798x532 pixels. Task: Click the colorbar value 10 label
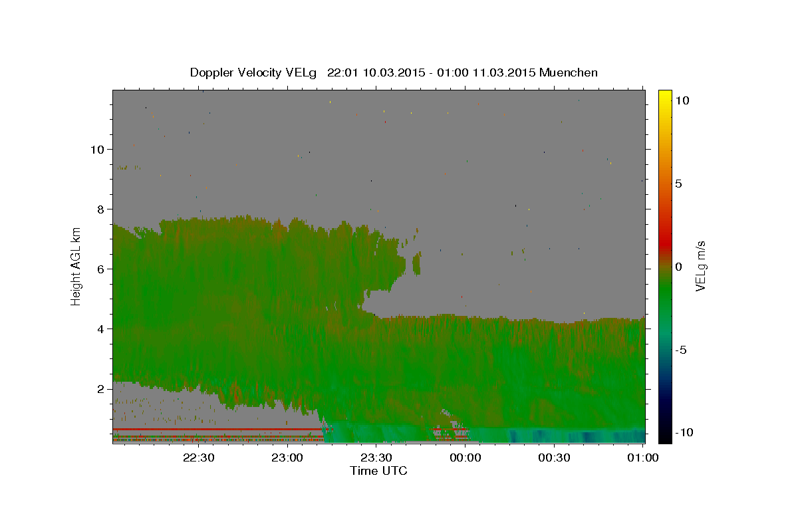coord(682,100)
